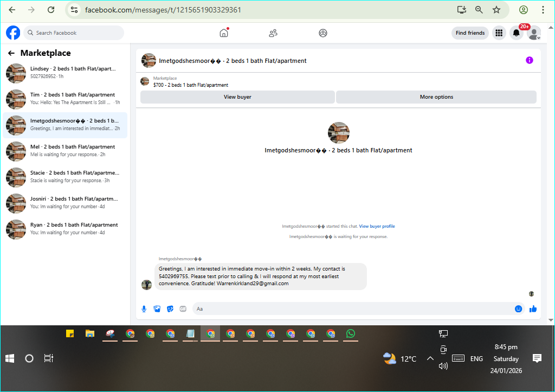The height and width of the screenshot is (392, 555).
Task: Open the Windows action center icon
Action: click(537, 358)
